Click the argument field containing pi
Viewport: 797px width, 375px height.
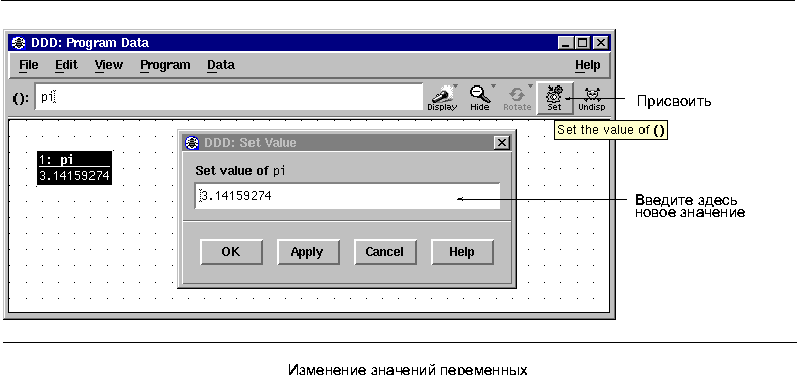pos(229,97)
